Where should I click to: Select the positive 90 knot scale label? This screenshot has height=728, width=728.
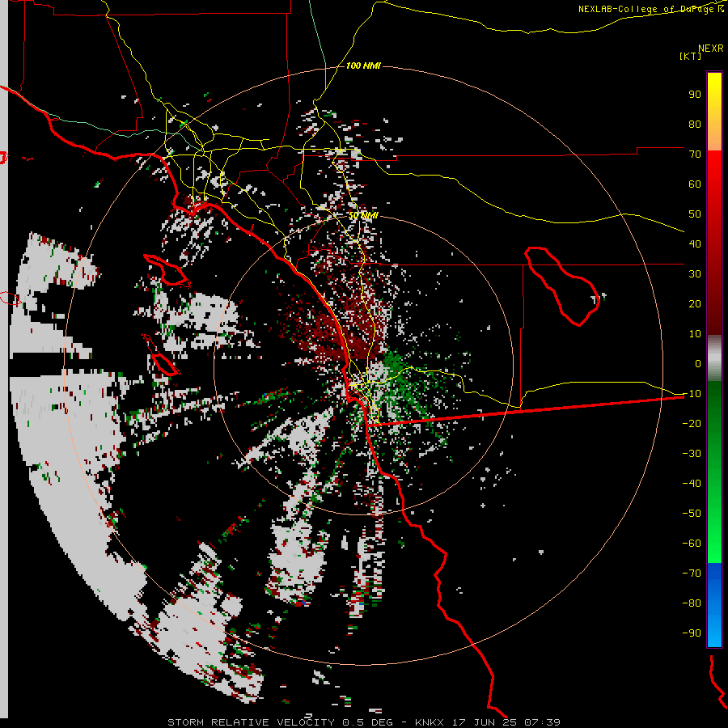pyautogui.click(x=695, y=95)
